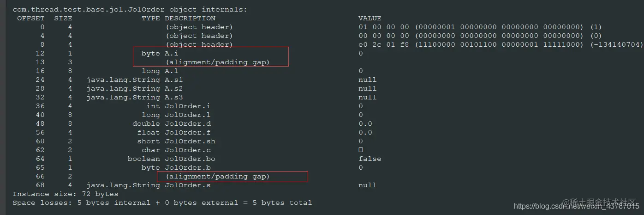Screen dimensions: 644x215
Task: Click the SIZE column header
Action: point(63,18)
